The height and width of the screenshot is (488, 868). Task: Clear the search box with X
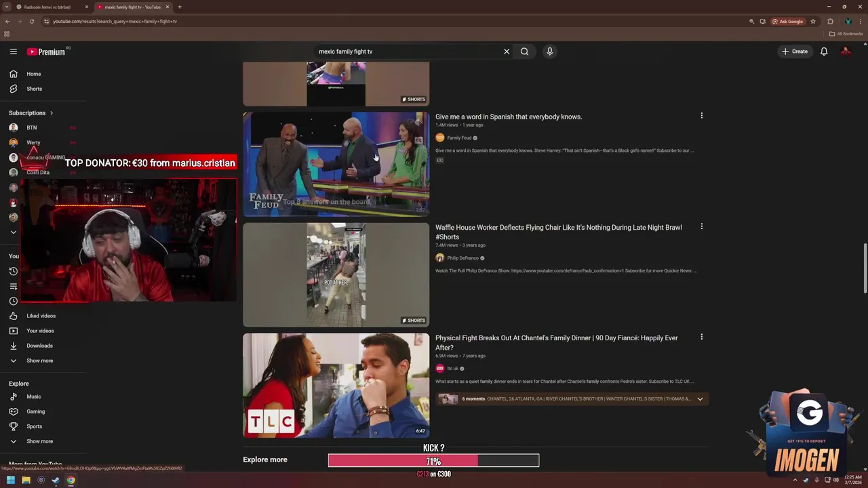pos(506,52)
